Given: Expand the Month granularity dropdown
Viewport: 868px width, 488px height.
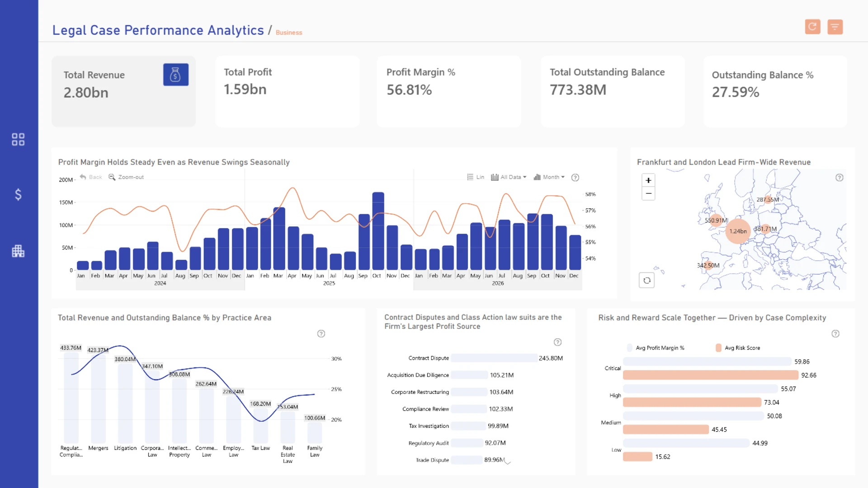Looking at the screenshot, I should [x=549, y=177].
